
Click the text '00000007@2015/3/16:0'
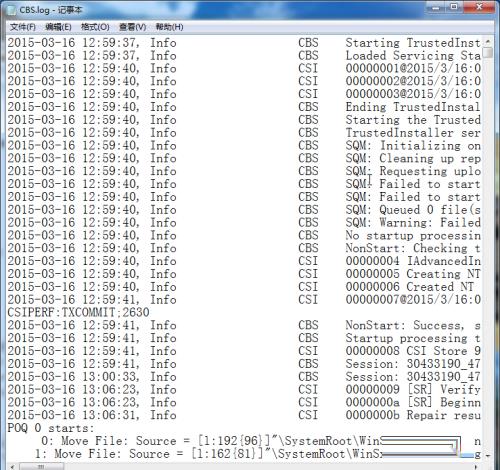[x=413, y=300]
